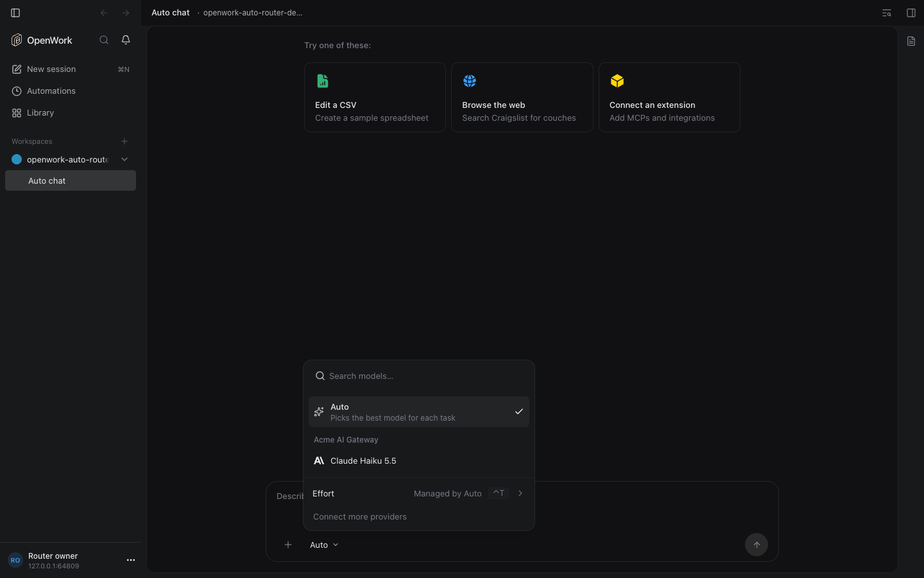Click the OpenWork logo
This screenshot has width=924, height=578.
pyautogui.click(x=17, y=40)
